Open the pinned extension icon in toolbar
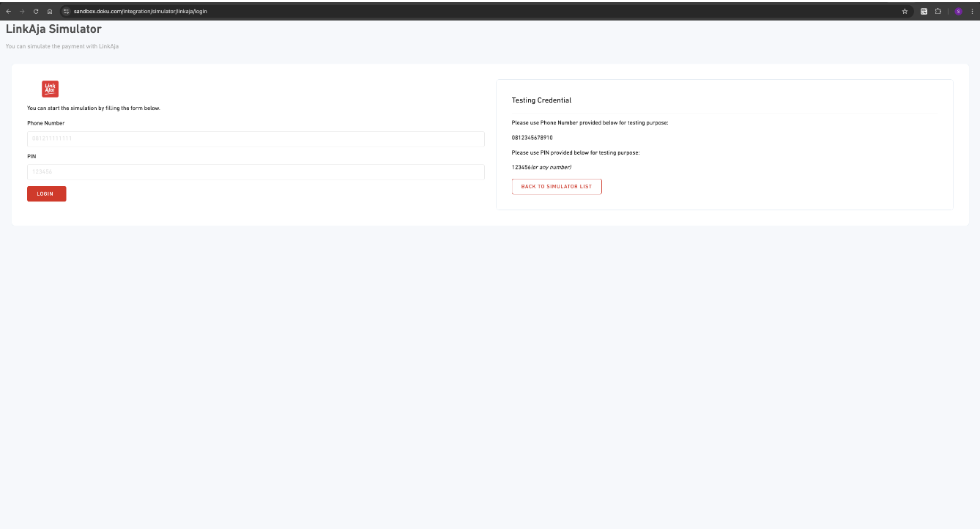This screenshot has width=980, height=529. (924, 12)
